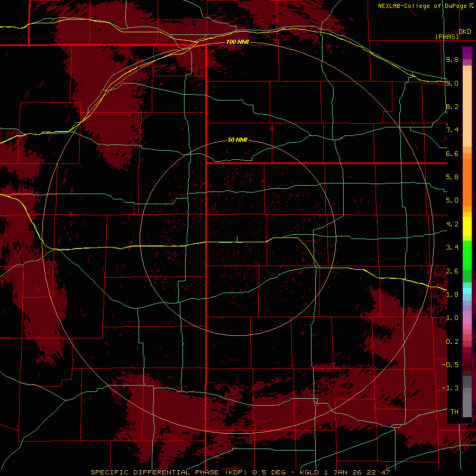Image resolution: width=476 pixels, height=476 pixels.
Task: Click the 9.0 value on color scale
Action: point(452,83)
